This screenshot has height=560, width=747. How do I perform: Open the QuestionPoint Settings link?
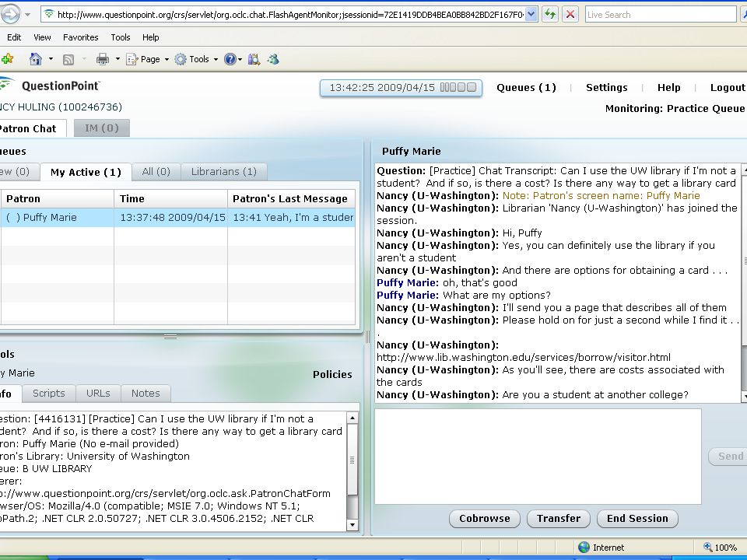(606, 88)
